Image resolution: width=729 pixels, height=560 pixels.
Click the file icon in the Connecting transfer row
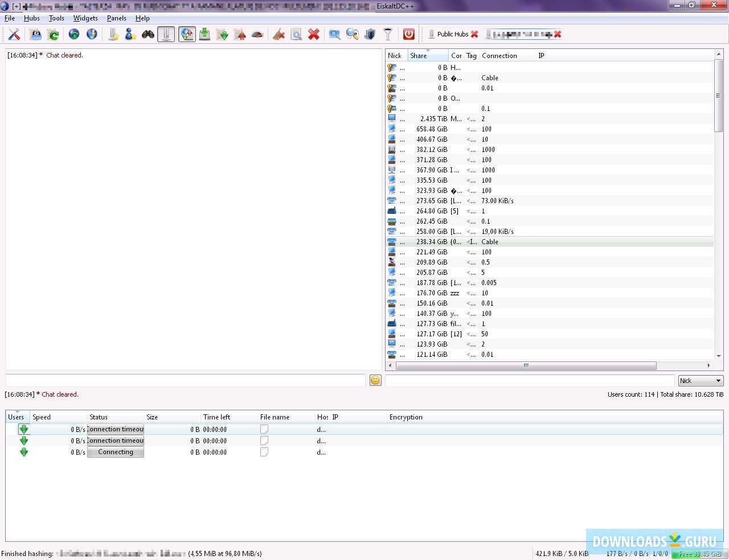(x=264, y=452)
